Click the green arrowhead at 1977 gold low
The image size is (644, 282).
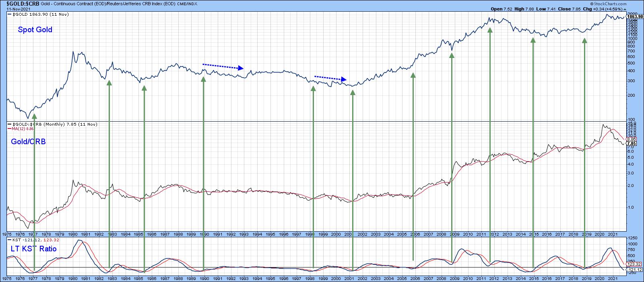pos(34,116)
